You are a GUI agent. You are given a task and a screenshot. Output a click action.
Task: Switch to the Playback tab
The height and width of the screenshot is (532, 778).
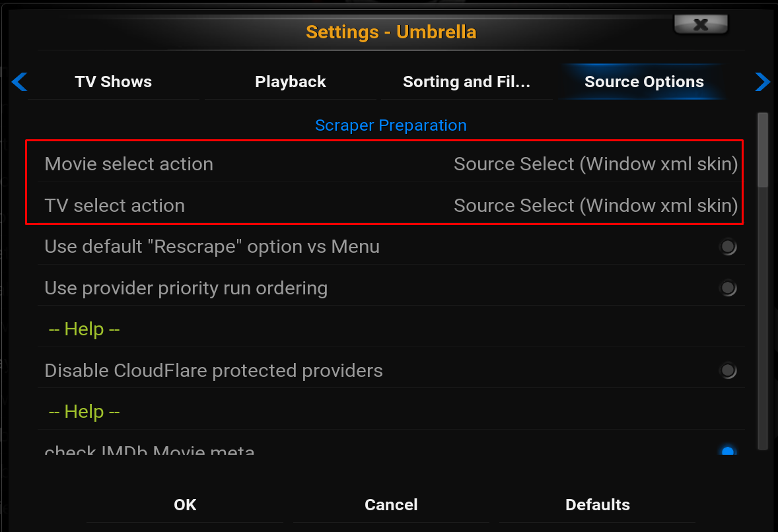[291, 82]
